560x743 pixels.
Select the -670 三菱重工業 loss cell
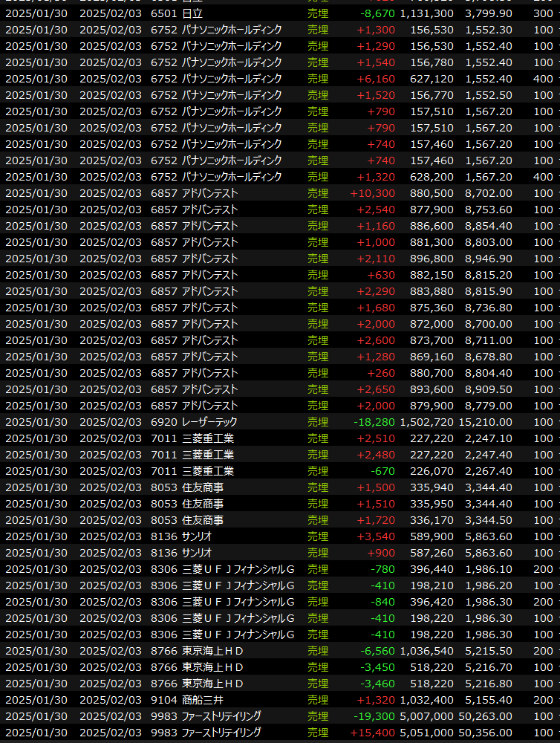pos(382,471)
